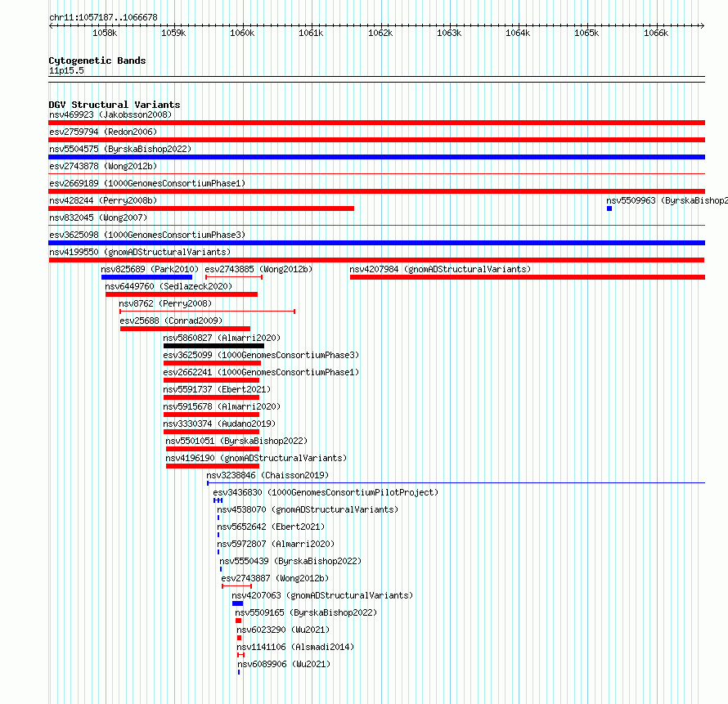The image size is (728, 704).
Task: Click the nsv469923 (Jakobsson2008) variant label
Action: pyautogui.click(x=110, y=114)
